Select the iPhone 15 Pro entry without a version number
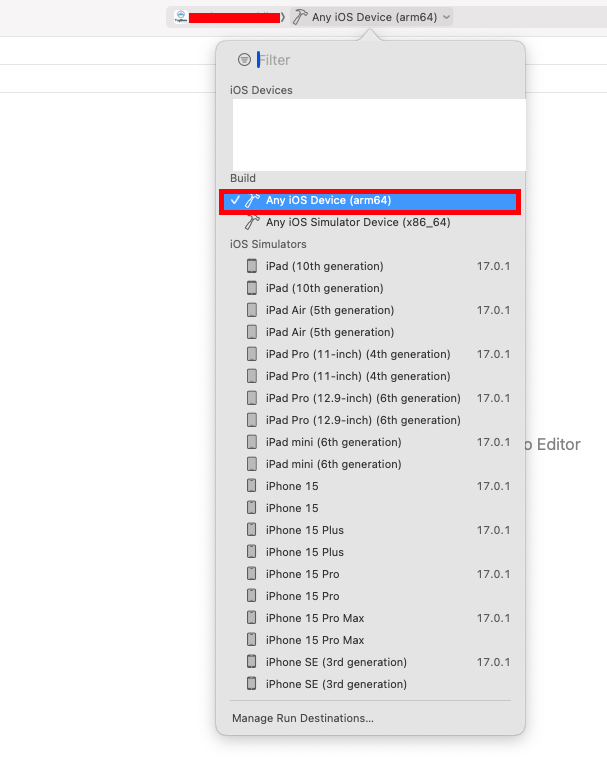This screenshot has height=760, width=607. pos(370,596)
